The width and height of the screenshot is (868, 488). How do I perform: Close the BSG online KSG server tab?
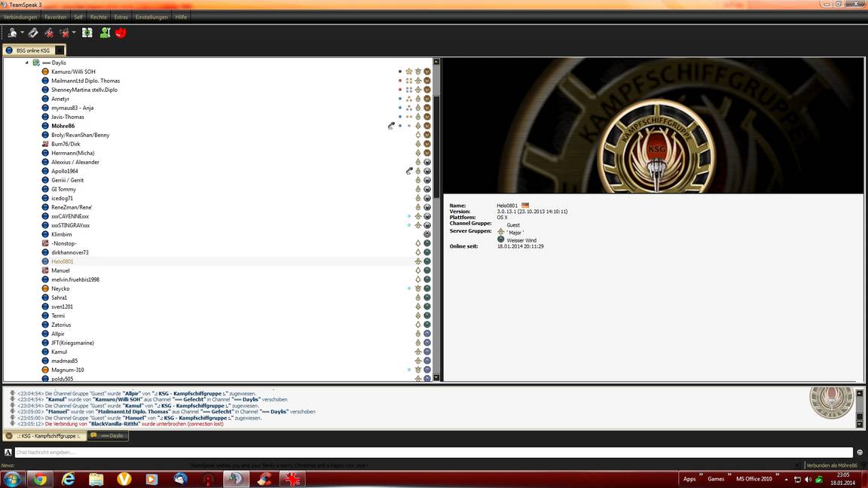point(60,50)
